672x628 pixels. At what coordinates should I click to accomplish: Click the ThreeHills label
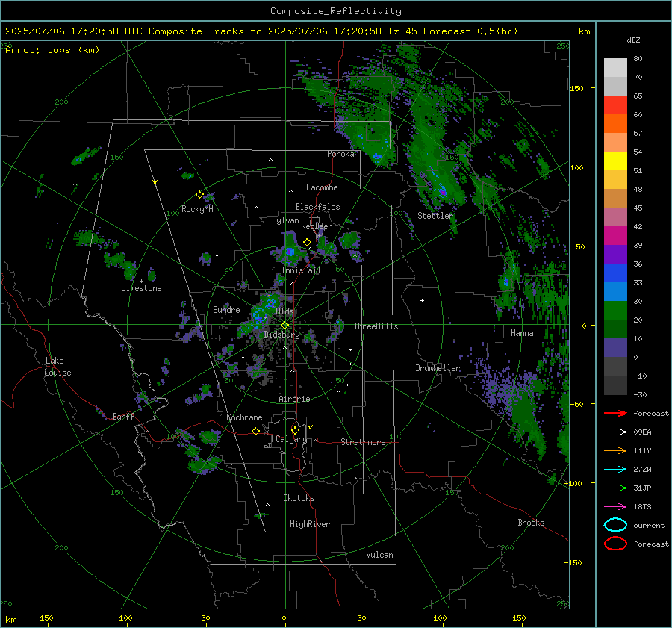tap(376, 326)
